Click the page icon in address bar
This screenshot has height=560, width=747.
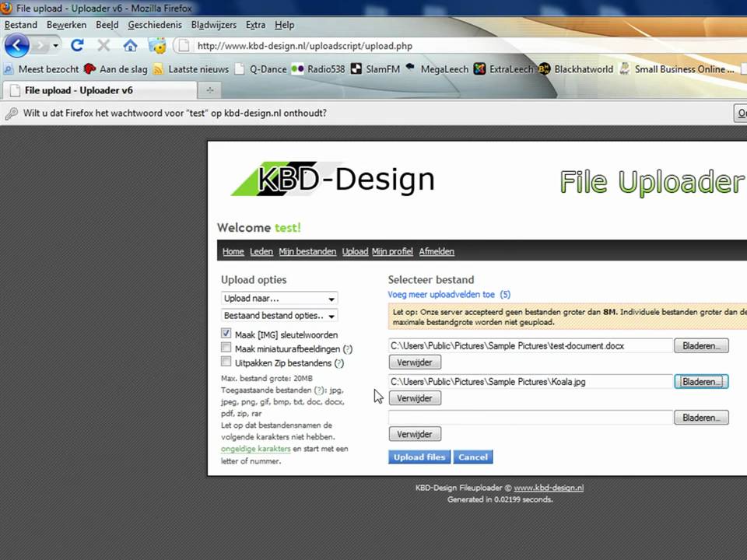183,46
